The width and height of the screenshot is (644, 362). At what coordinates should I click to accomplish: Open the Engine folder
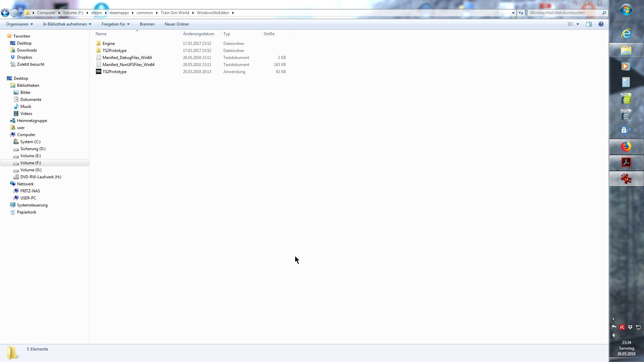click(x=108, y=44)
